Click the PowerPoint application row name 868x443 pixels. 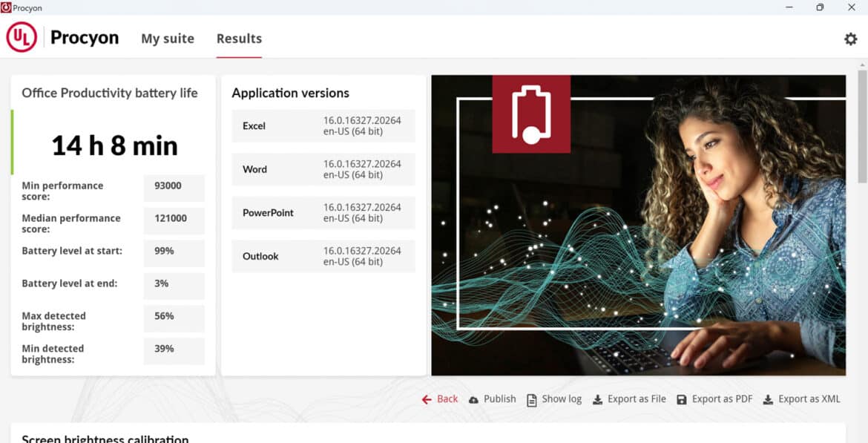click(x=268, y=213)
